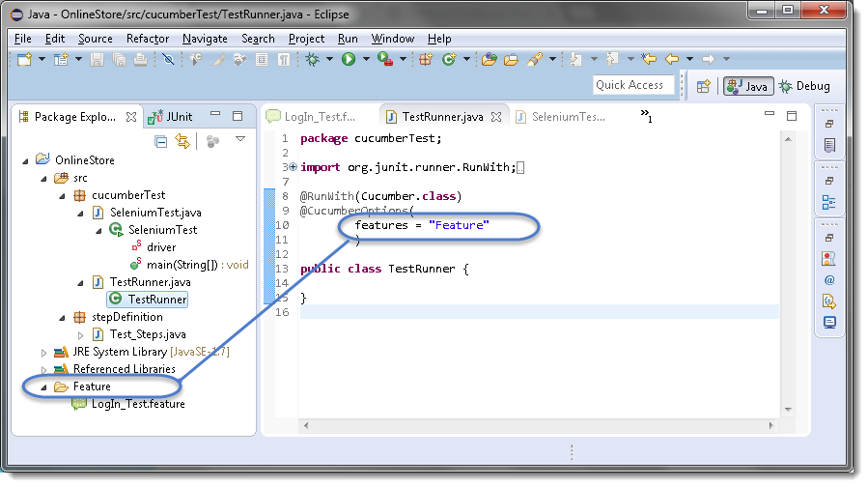Open the New Java Class dropdown arrow

coord(466,59)
